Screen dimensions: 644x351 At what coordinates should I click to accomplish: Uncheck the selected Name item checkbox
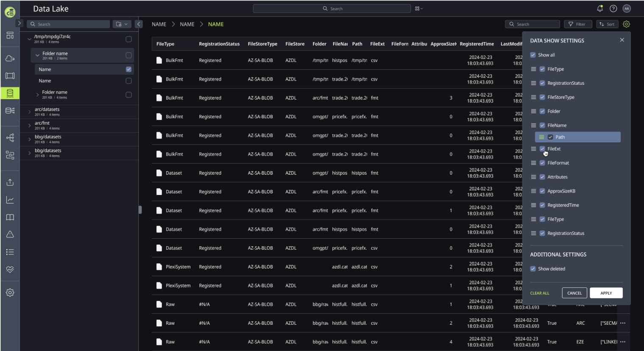[128, 69]
